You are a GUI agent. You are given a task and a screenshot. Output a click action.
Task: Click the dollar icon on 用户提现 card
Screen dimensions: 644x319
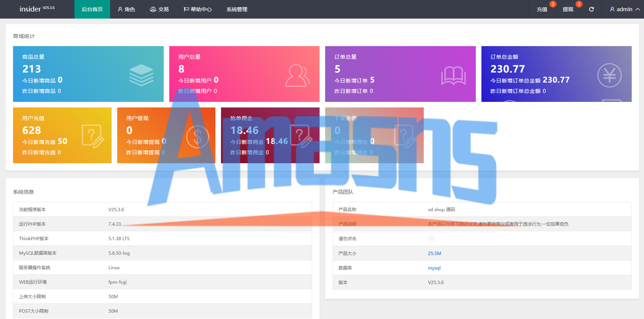tap(198, 137)
